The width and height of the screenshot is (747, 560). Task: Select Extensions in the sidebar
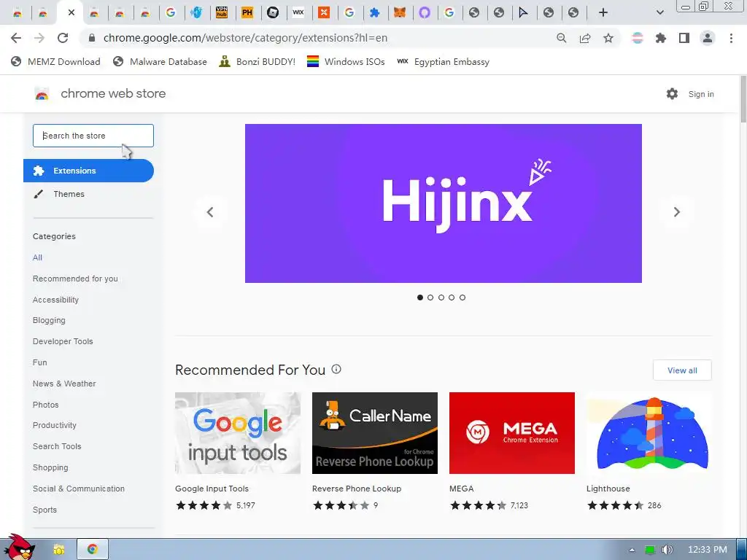point(88,171)
